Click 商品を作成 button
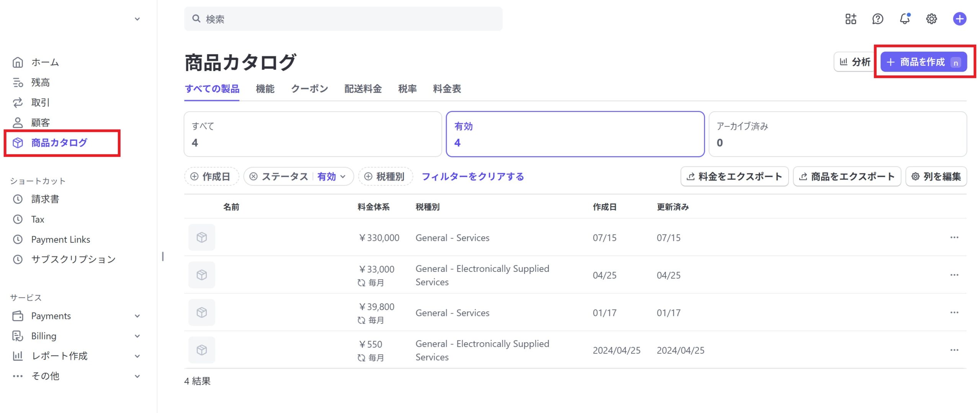The height and width of the screenshot is (413, 980). 923,62
